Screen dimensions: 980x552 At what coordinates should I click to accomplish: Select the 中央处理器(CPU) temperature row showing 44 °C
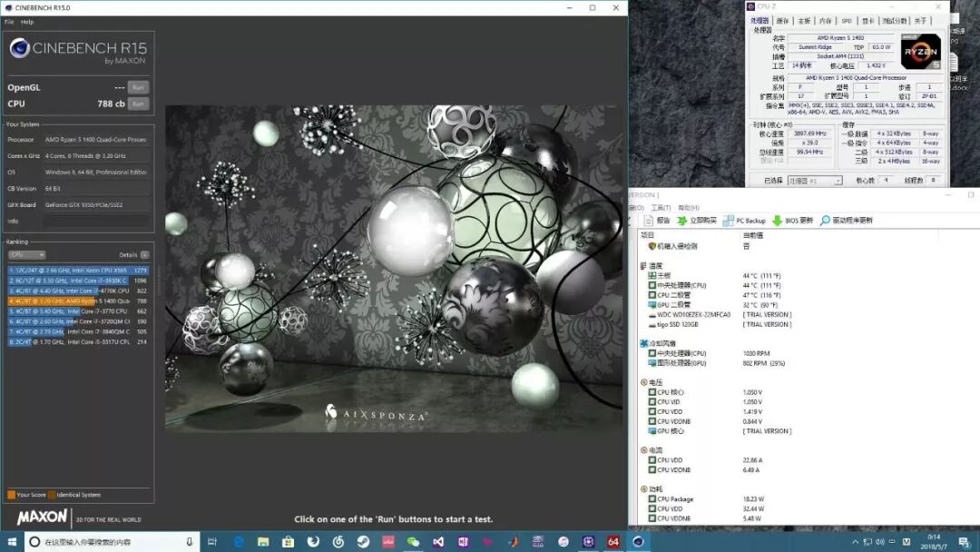point(716,286)
